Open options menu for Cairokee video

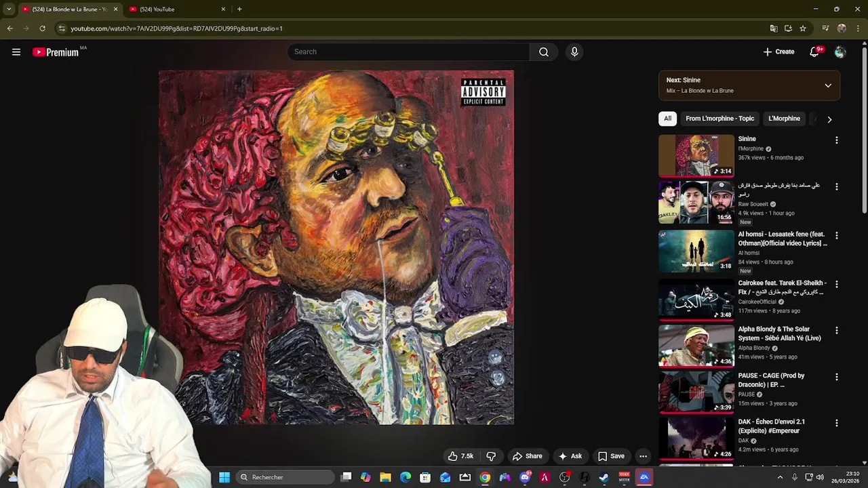(836, 284)
